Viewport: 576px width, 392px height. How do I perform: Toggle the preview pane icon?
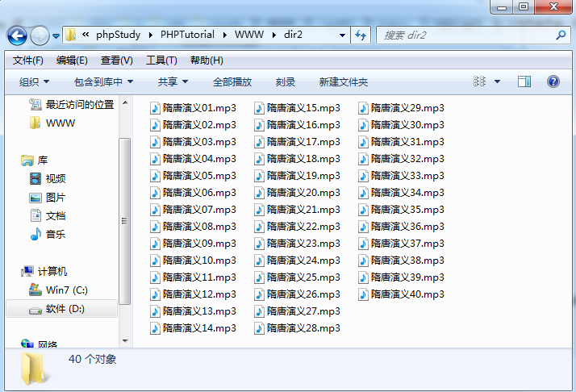click(524, 81)
